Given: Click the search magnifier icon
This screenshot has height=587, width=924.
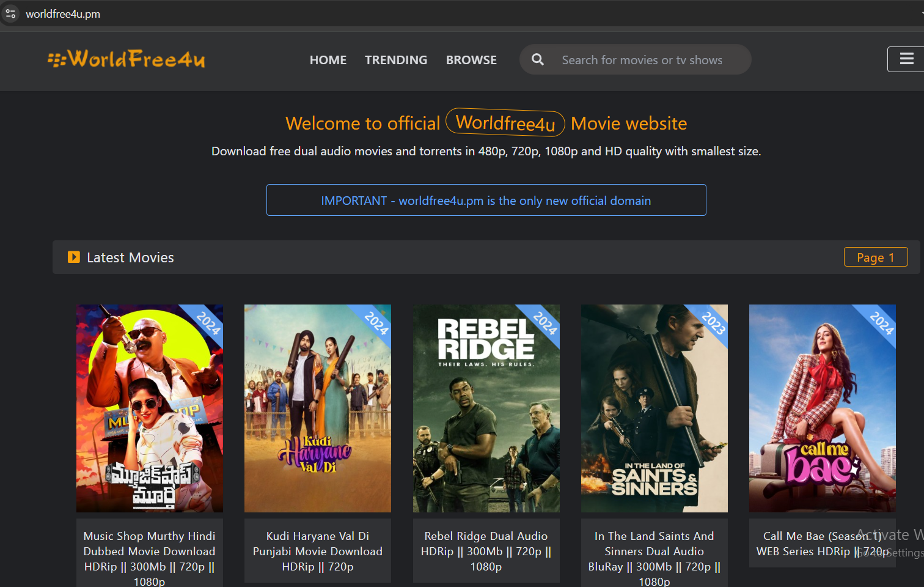Looking at the screenshot, I should click(538, 59).
